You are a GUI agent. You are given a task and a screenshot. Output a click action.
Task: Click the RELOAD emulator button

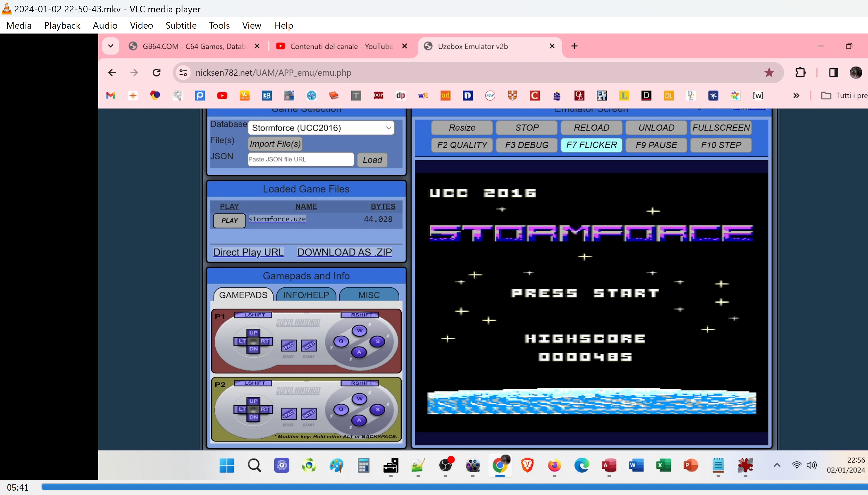click(x=591, y=127)
